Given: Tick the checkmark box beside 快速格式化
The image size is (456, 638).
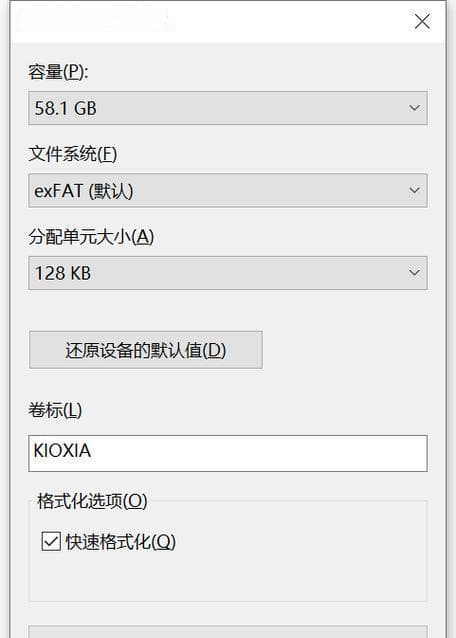Looking at the screenshot, I should 51,542.
